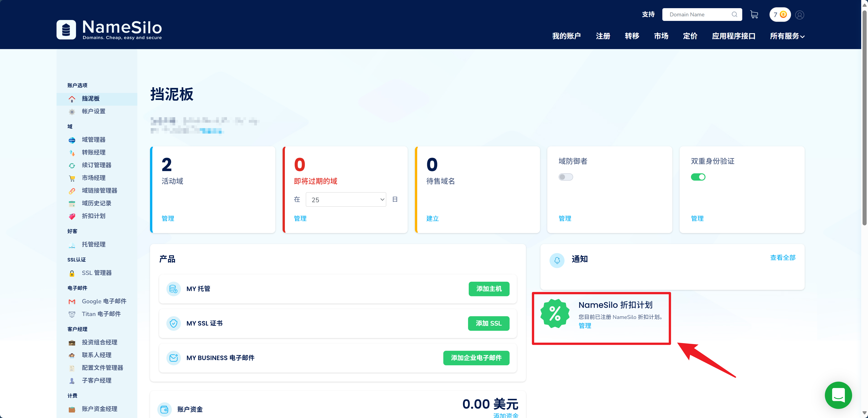
Task: Click the user profile avatar icon
Action: pos(800,15)
